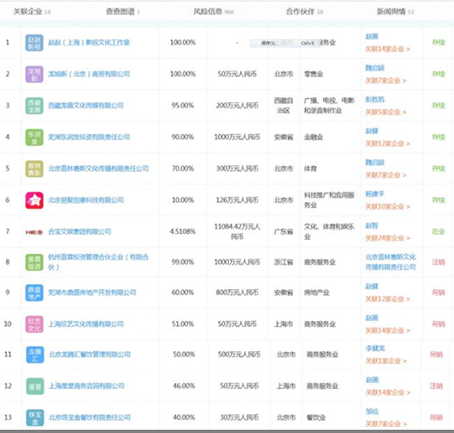Click the purple 龙旭新 logo in row 2
454x433 pixels.
[34, 74]
